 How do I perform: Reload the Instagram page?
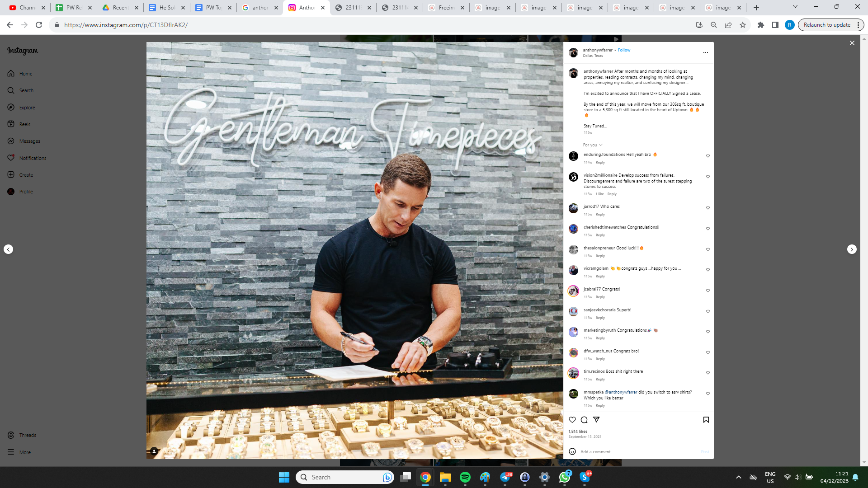tap(39, 25)
